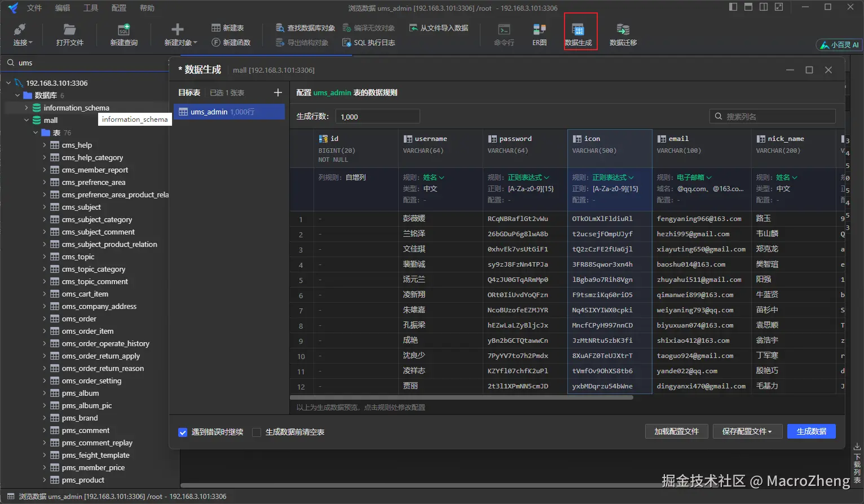The width and height of the screenshot is (864, 504).
Task: Uncheck 遇到错误时继续 checkbox
Action: pyautogui.click(x=183, y=432)
